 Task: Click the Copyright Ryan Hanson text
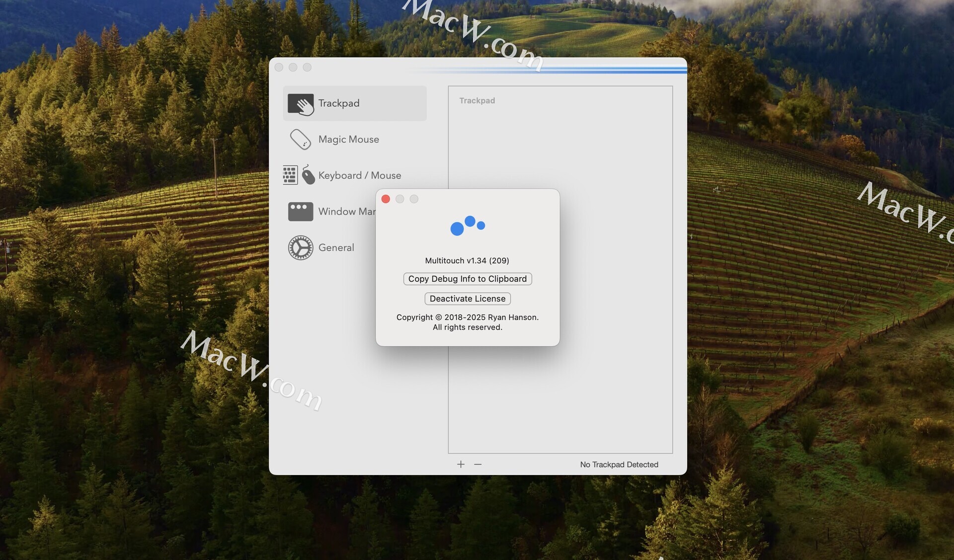(468, 317)
